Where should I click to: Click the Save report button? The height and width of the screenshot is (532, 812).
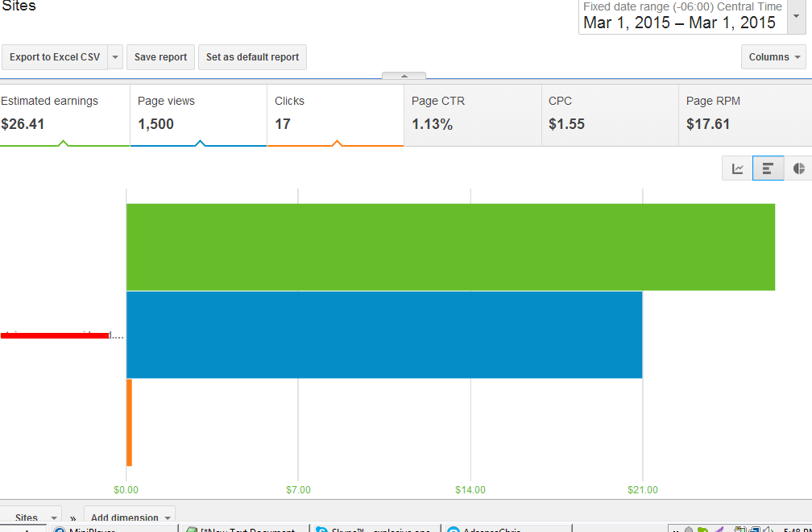coord(160,57)
